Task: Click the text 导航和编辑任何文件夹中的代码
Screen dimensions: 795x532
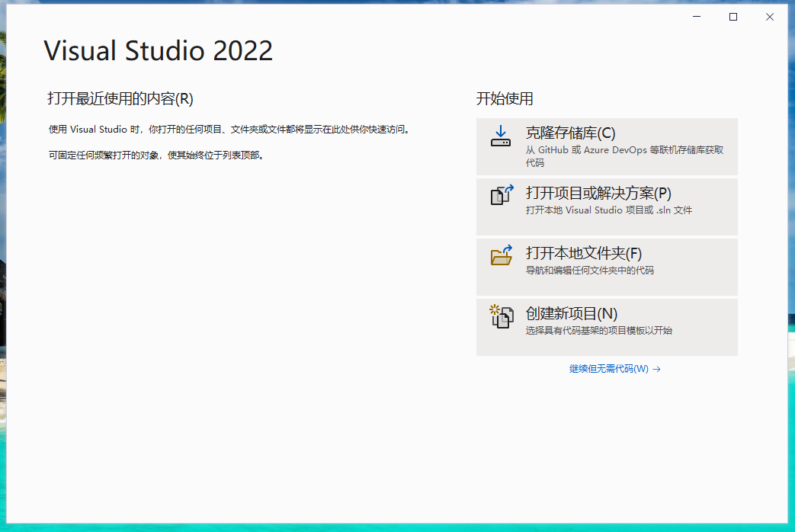Action: tap(590, 271)
